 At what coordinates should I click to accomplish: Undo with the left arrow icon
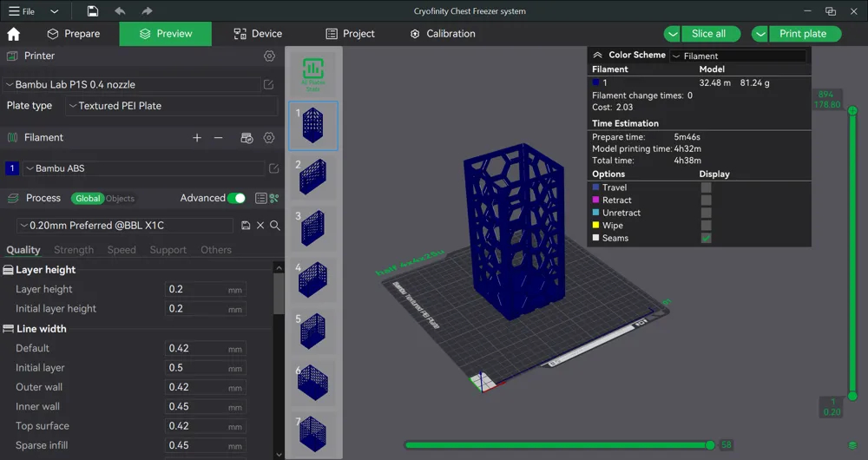pyautogui.click(x=120, y=11)
